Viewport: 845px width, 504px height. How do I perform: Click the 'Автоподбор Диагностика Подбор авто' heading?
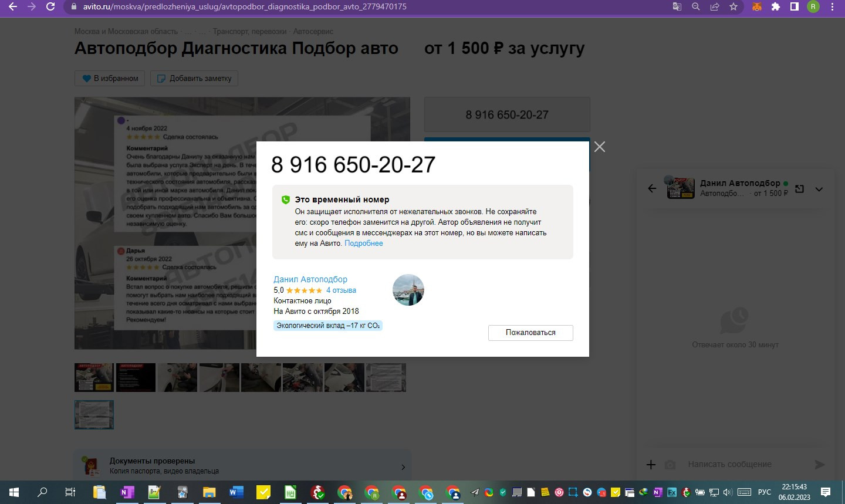click(x=236, y=48)
